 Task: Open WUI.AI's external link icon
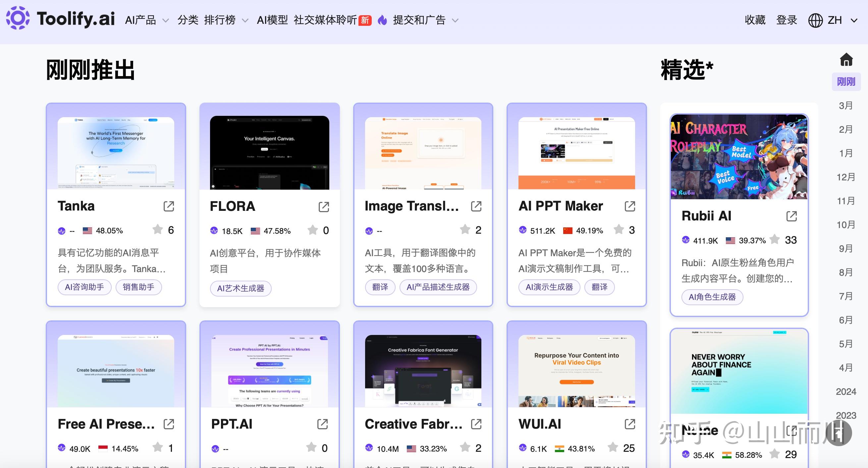630,424
